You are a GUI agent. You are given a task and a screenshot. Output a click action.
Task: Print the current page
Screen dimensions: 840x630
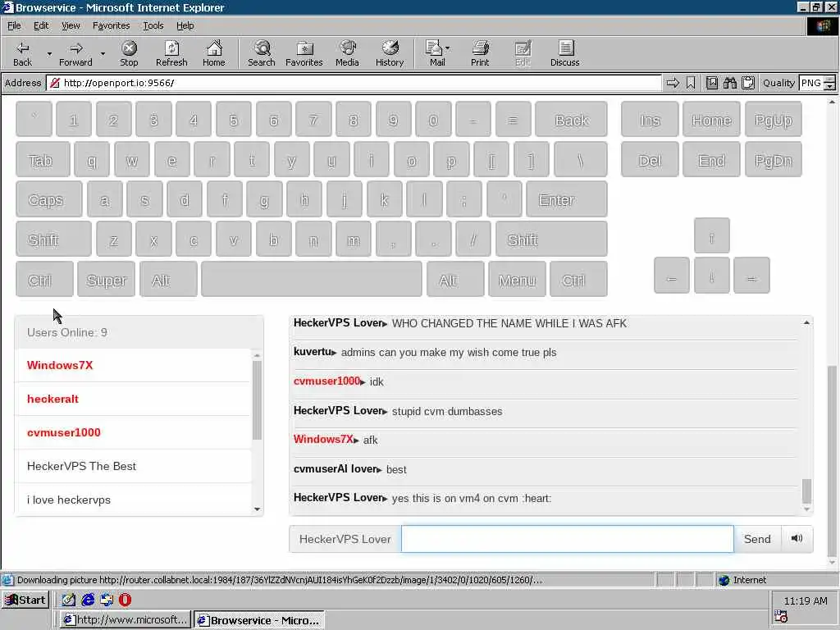tap(480, 53)
